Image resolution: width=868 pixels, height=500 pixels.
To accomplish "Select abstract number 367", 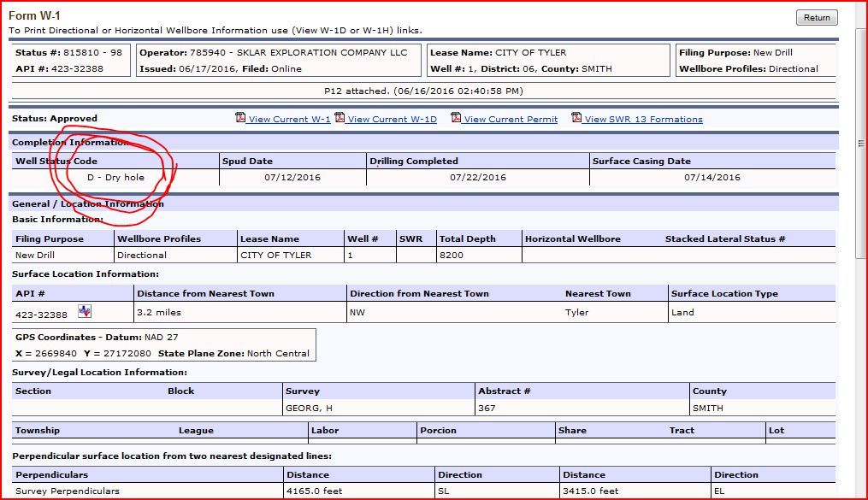I will pyautogui.click(x=487, y=409).
